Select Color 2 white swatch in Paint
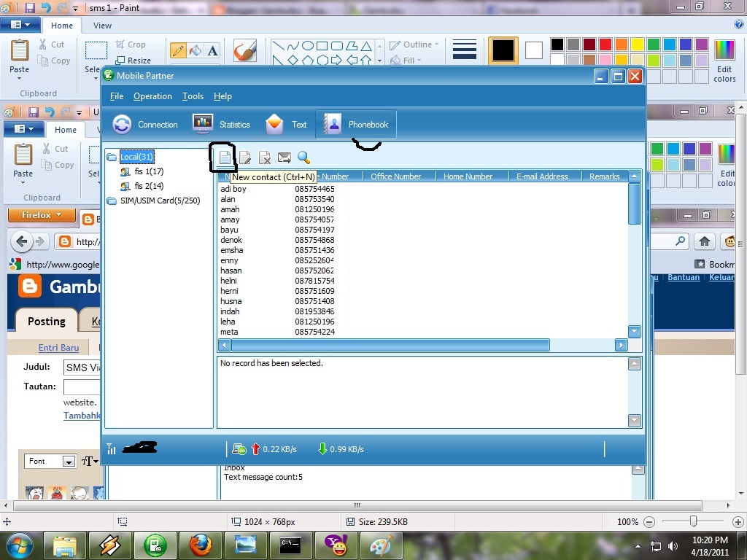Image resolution: width=747 pixels, height=560 pixels. [533, 50]
